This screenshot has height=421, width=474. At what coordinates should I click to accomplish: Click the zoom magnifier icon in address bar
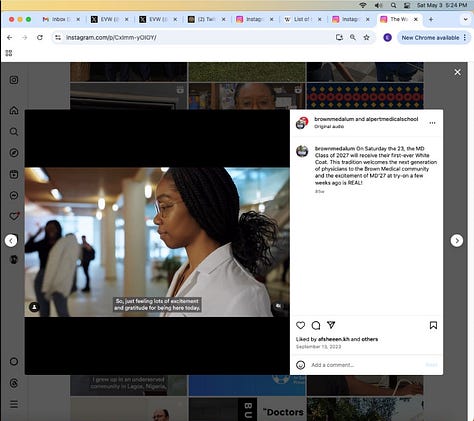coord(353,38)
